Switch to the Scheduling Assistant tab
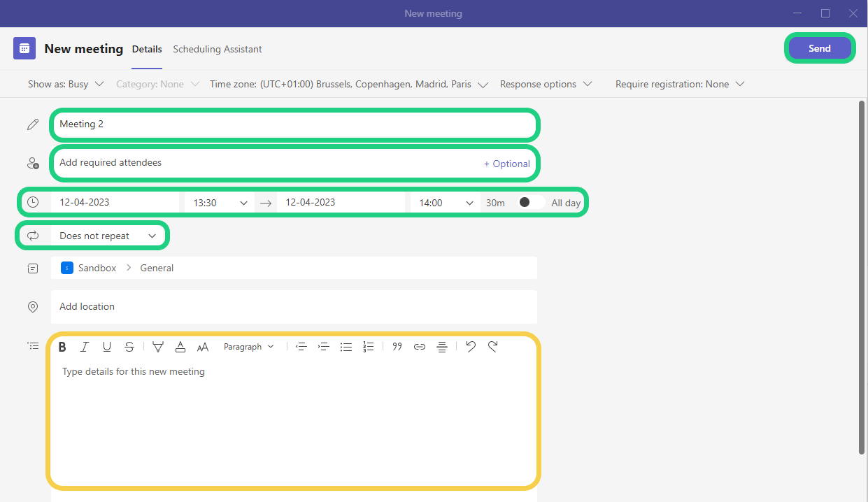Viewport: 868px width, 502px height. (x=218, y=49)
